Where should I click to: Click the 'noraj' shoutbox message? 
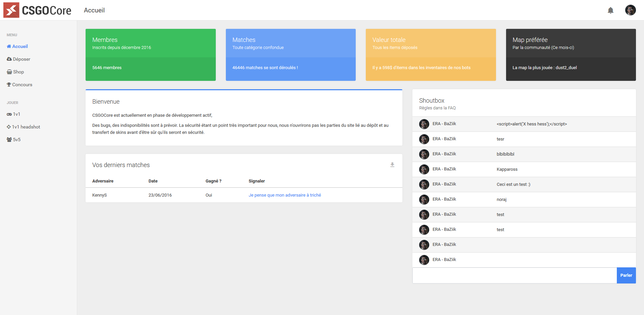coord(501,200)
